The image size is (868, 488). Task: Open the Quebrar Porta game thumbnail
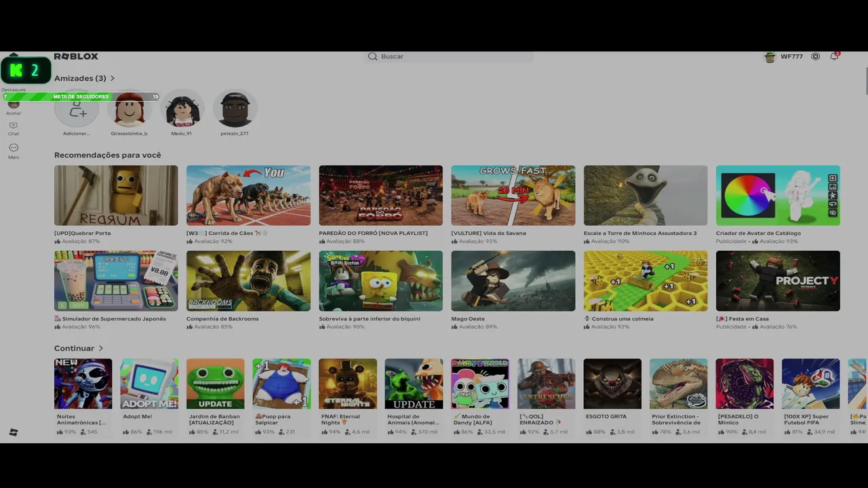coord(116,195)
